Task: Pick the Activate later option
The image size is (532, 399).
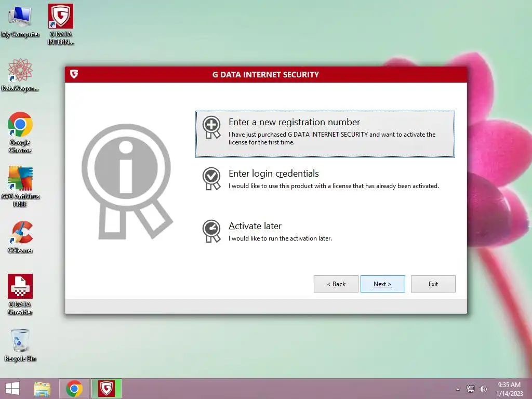Action: coord(325,231)
